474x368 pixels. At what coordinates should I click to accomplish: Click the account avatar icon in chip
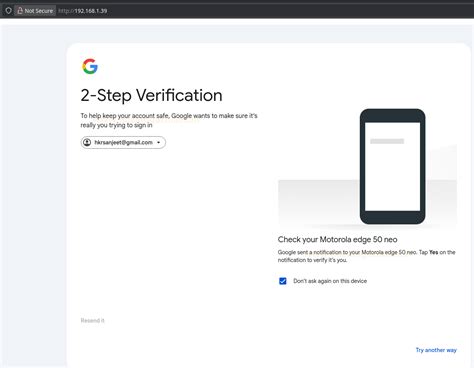tap(87, 142)
